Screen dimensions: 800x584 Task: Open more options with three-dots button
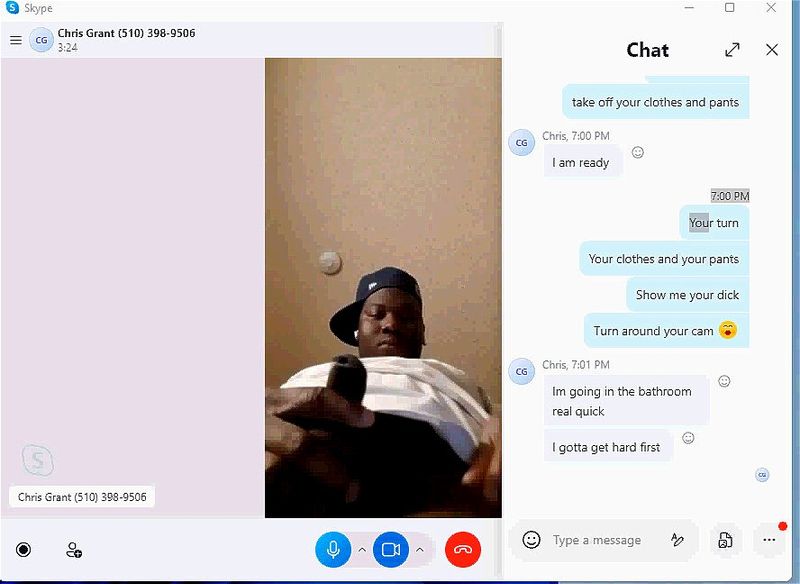769,540
